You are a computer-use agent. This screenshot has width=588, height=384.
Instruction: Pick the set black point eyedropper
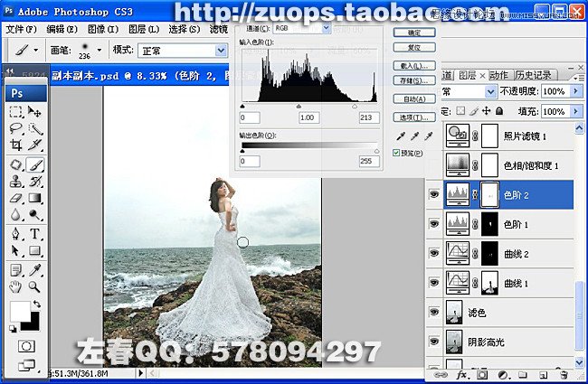coord(401,136)
